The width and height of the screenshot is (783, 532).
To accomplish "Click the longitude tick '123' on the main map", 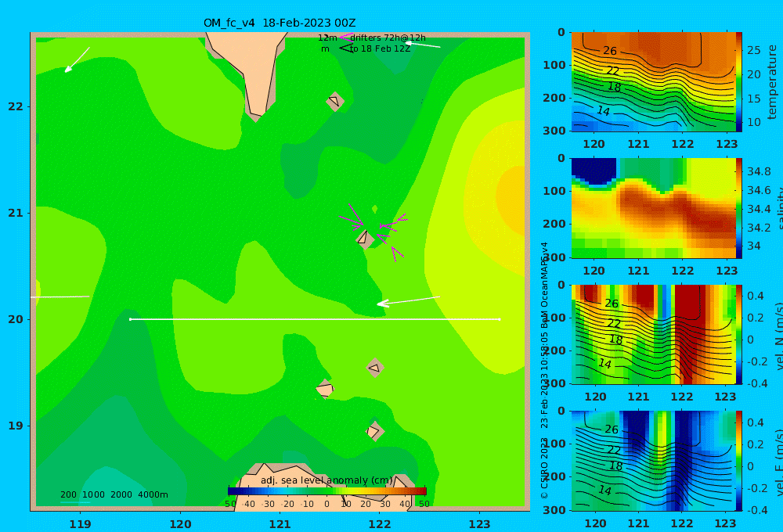I will 479,524.
